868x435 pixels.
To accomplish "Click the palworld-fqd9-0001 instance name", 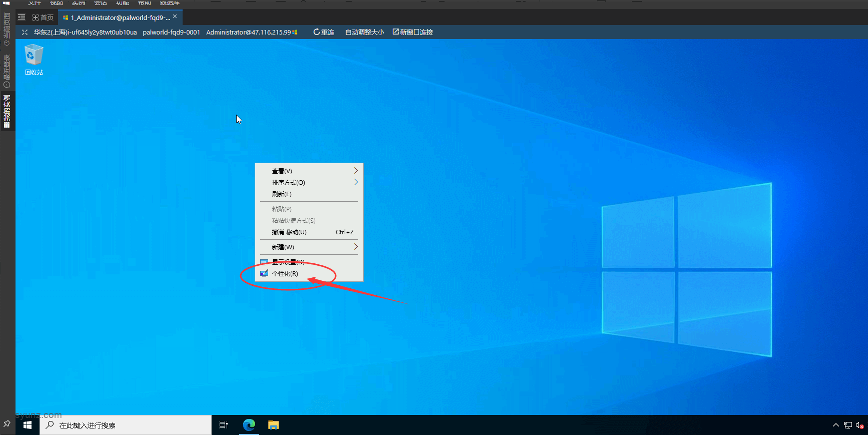I will (x=171, y=32).
